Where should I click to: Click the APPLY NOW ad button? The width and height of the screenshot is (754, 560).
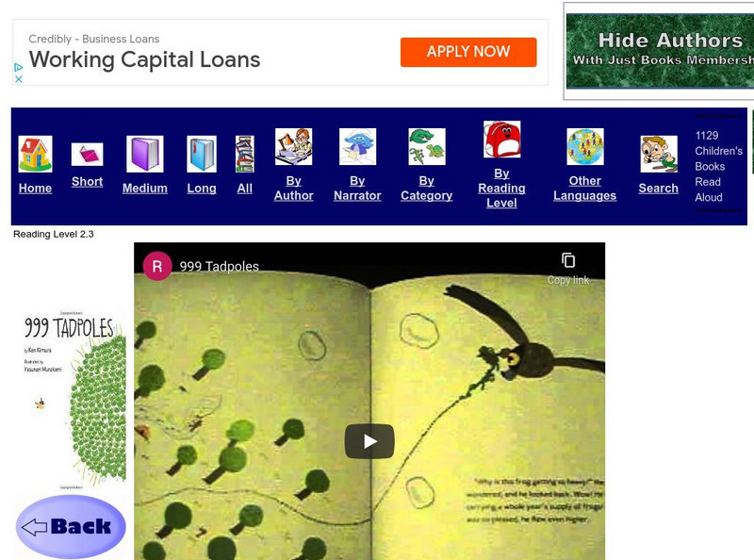[x=468, y=52]
